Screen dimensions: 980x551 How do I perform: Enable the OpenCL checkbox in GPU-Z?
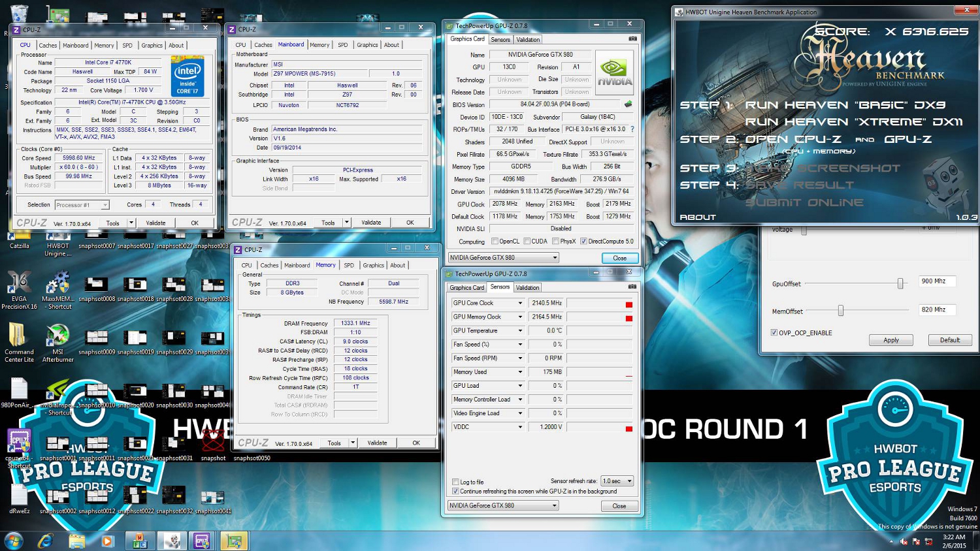click(495, 242)
